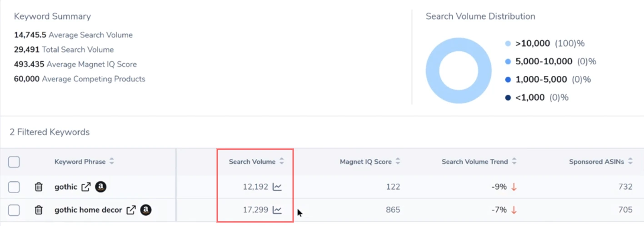This screenshot has height=226, width=644.
Task: Check the gothic keyword row checkbox
Action: (14, 187)
